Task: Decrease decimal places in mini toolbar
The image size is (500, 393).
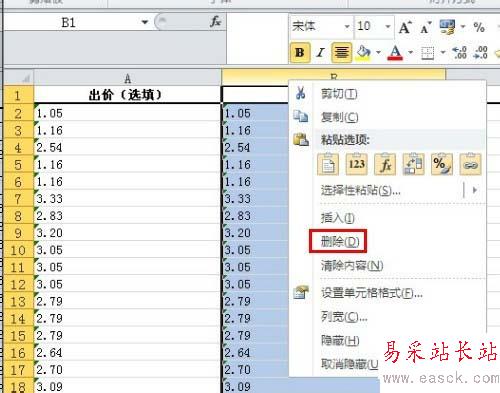Action: (480, 53)
